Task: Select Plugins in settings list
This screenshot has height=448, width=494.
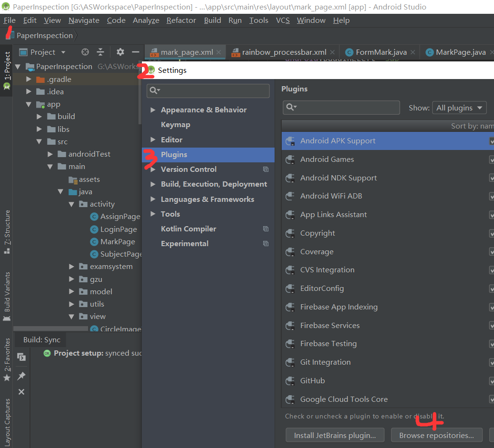Action: [208, 155]
